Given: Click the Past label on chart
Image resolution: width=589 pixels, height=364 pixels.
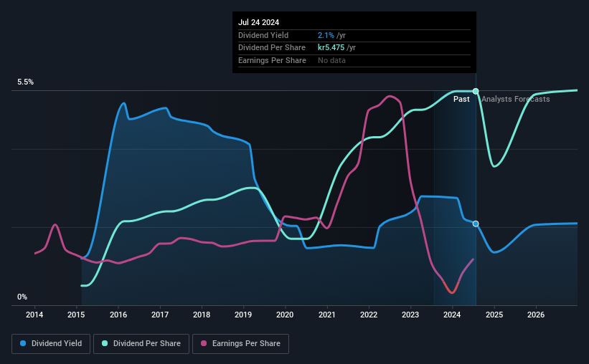Looking at the screenshot, I should coord(461,99).
